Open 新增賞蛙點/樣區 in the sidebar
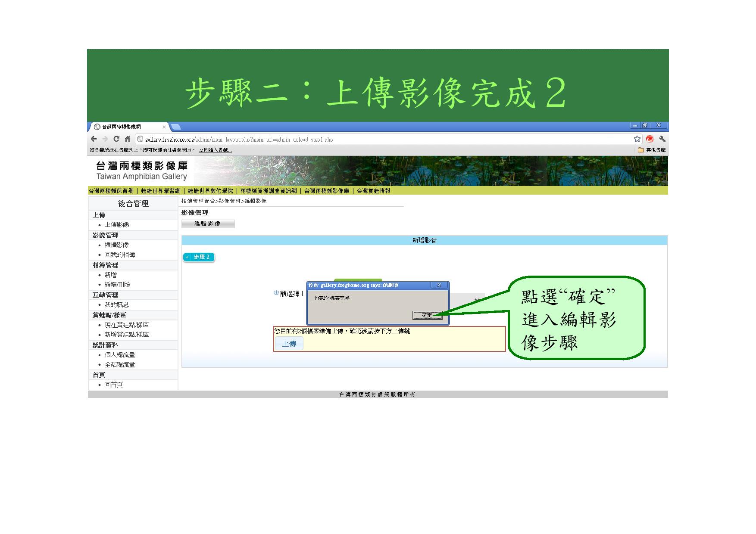This screenshot has width=756, height=534. [x=127, y=334]
